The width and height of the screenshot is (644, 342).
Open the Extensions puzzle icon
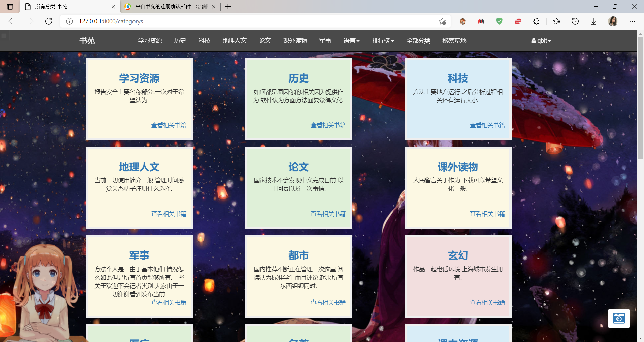pos(536,21)
